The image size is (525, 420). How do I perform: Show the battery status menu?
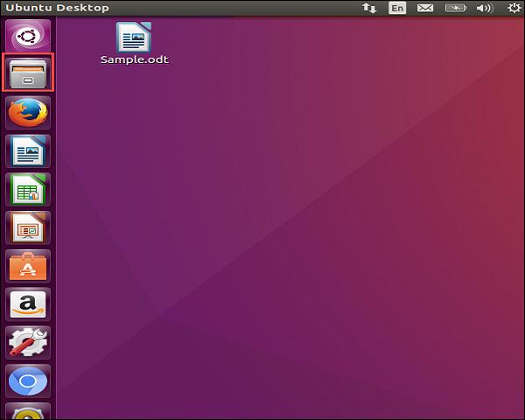453,8
